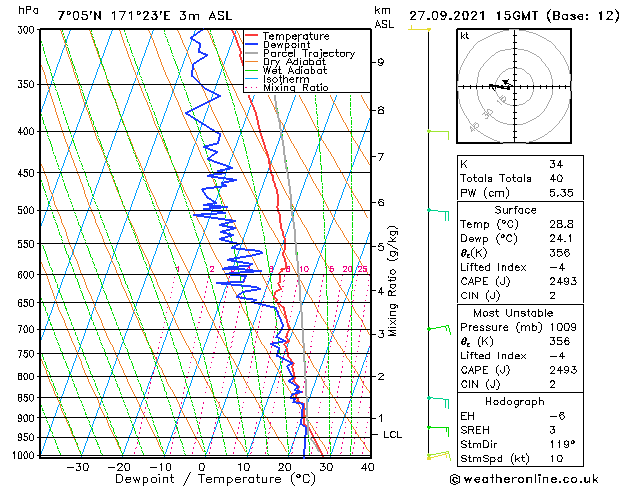The image size is (629, 486).
Task: Click the '350' pressure level label
Action: tap(28, 85)
